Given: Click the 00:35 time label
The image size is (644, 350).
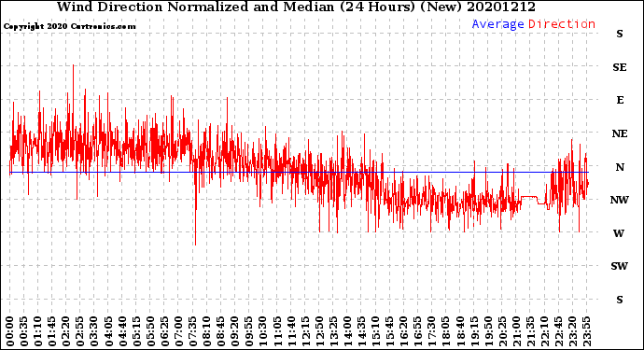Looking at the screenshot, I should [24, 331].
